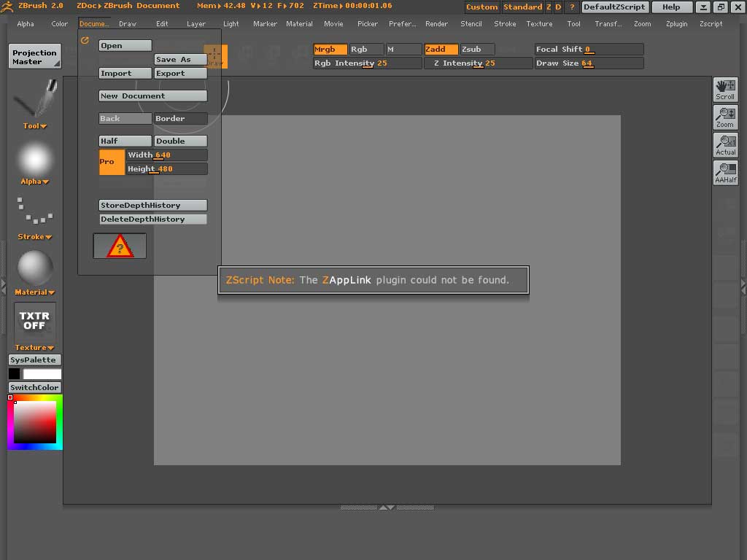747x560 pixels.
Task: Click the document Width slider
Action: click(167, 155)
